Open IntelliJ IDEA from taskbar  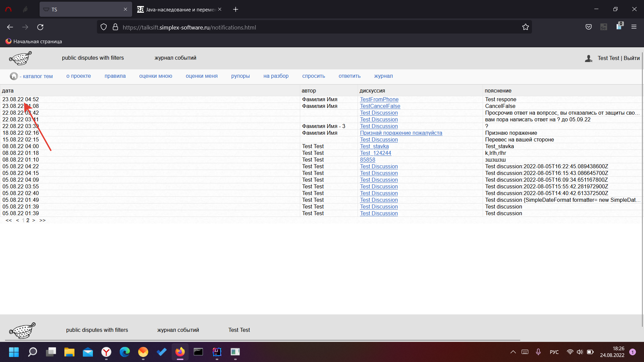pos(217,352)
